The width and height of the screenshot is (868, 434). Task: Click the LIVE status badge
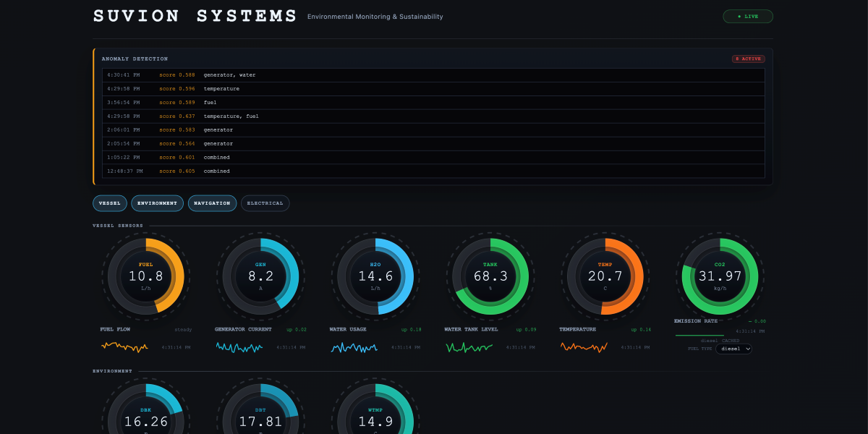click(x=748, y=16)
